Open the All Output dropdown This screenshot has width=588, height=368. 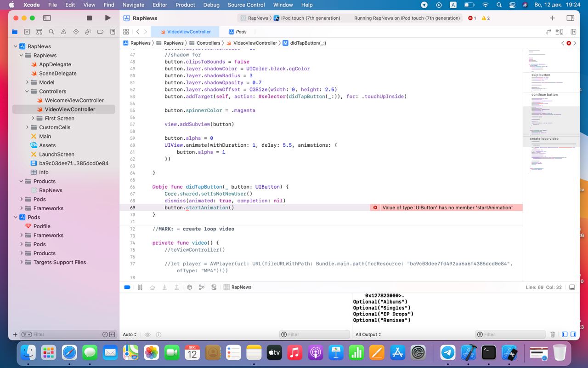pyautogui.click(x=368, y=334)
